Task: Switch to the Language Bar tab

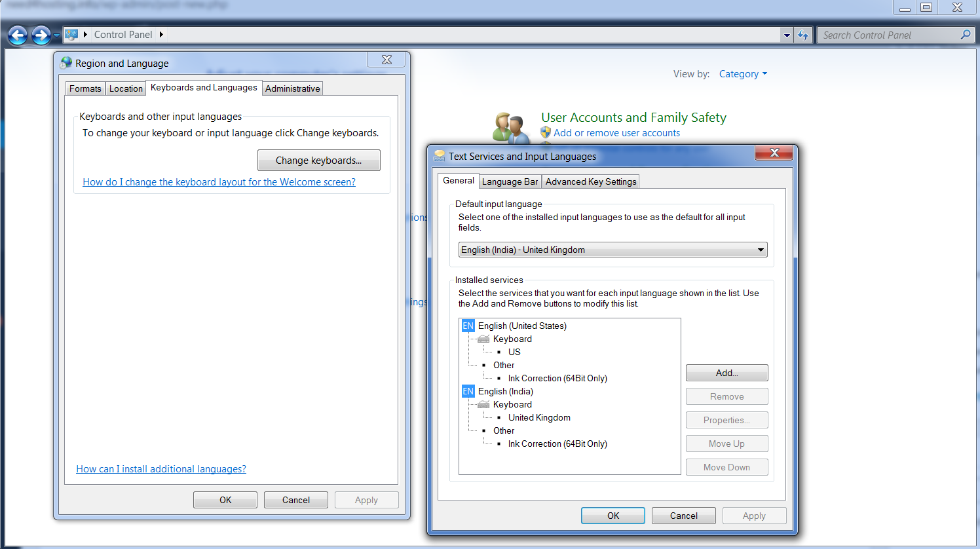Action: pos(510,181)
